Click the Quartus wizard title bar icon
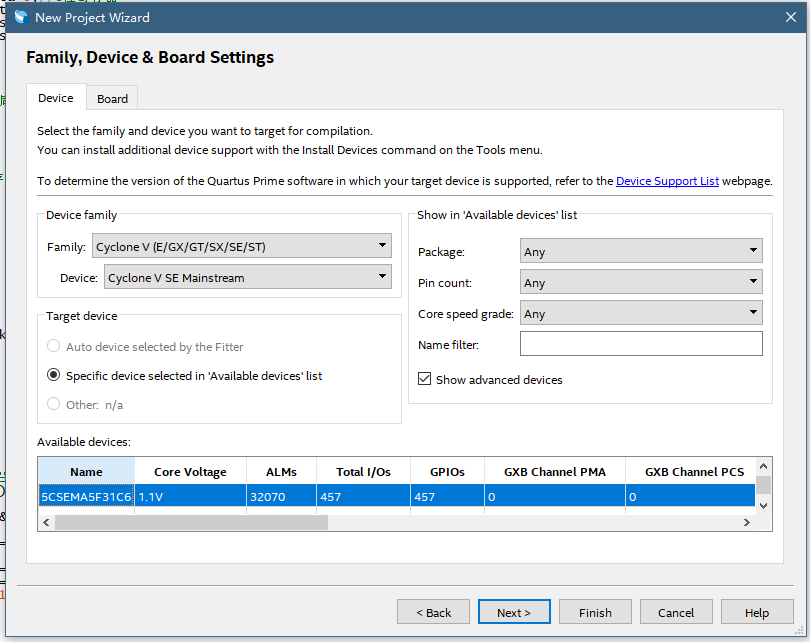This screenshot has height=642, width=810. pos(20,17)
